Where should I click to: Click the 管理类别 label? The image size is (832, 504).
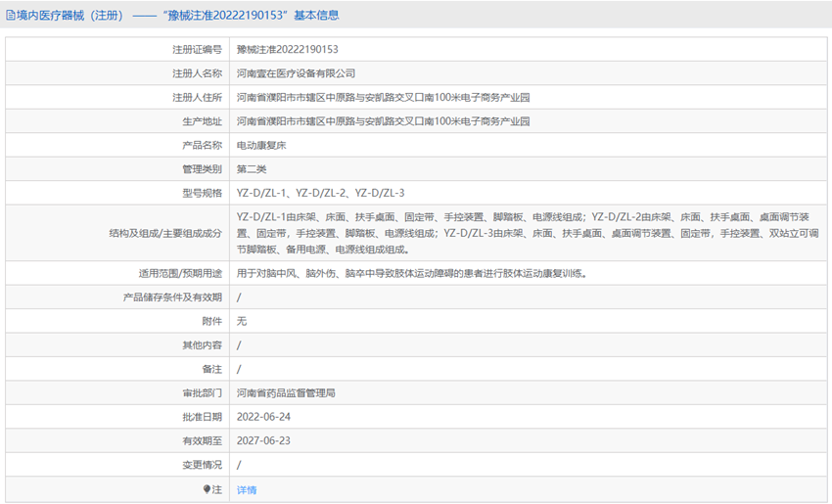coord(203,168)
